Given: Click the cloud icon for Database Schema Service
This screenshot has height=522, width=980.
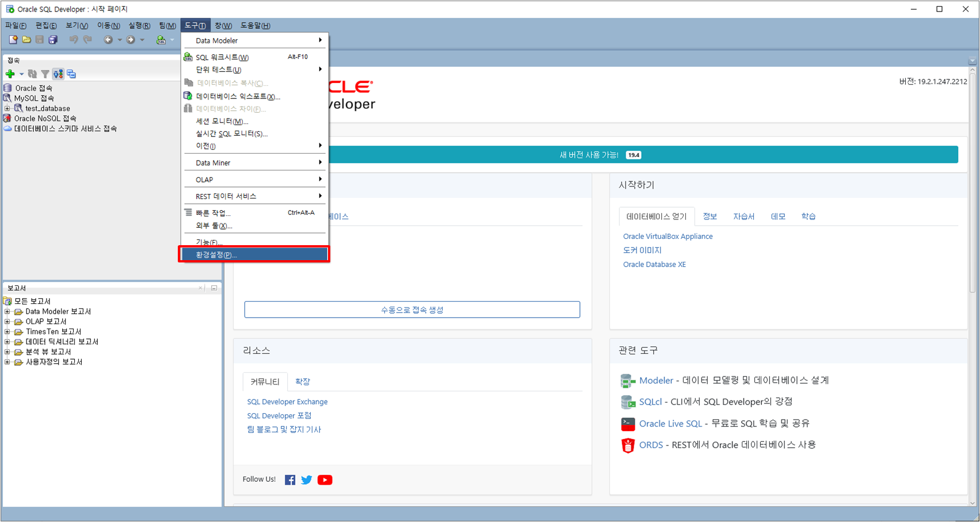Looking at the screenshot, I should [x=7, y=129].
